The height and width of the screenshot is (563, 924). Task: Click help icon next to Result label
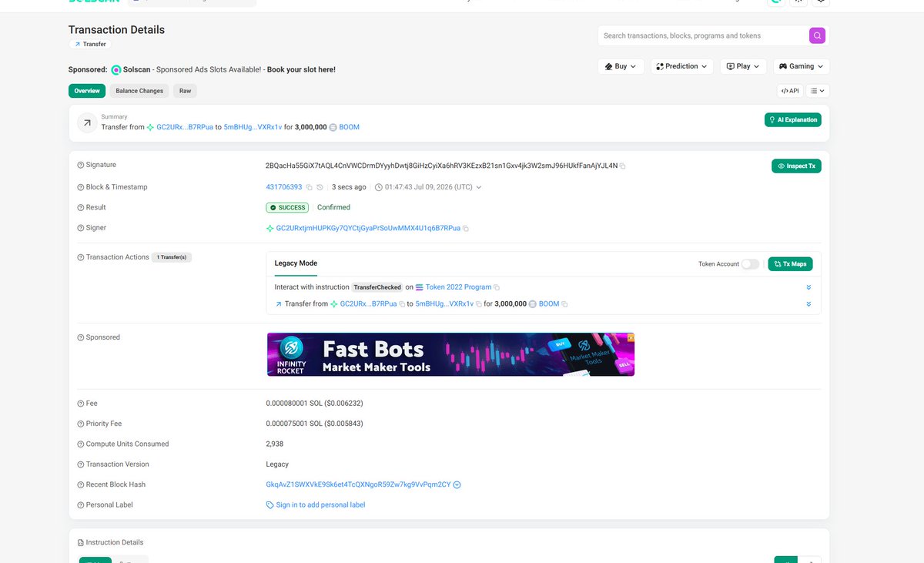click(x=81, y=208)
